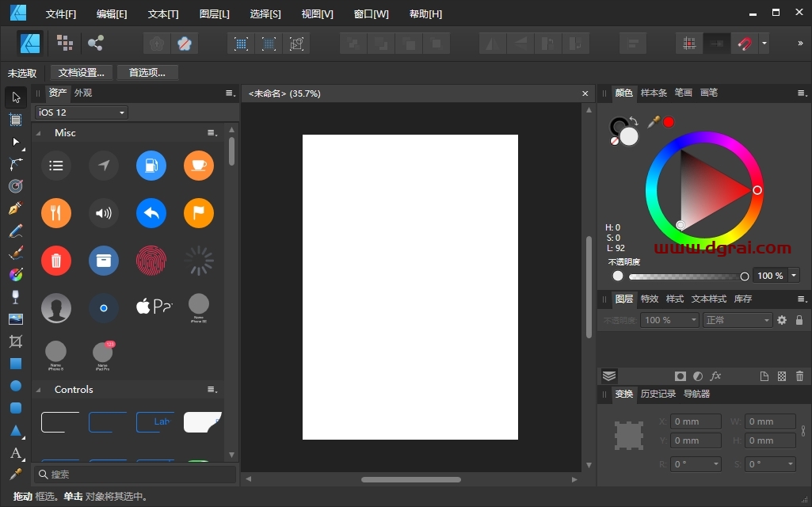Click the speaker volume asset icon
This screenshot has height=507, width=812.
point(104,213)
